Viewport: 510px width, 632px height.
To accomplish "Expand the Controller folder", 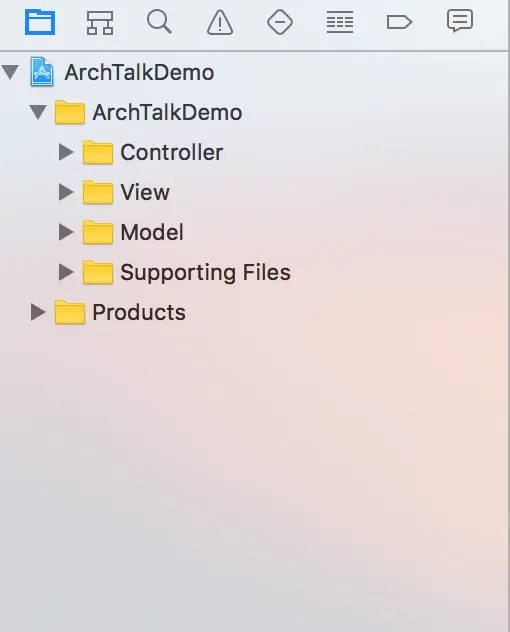I will [66, 152].
